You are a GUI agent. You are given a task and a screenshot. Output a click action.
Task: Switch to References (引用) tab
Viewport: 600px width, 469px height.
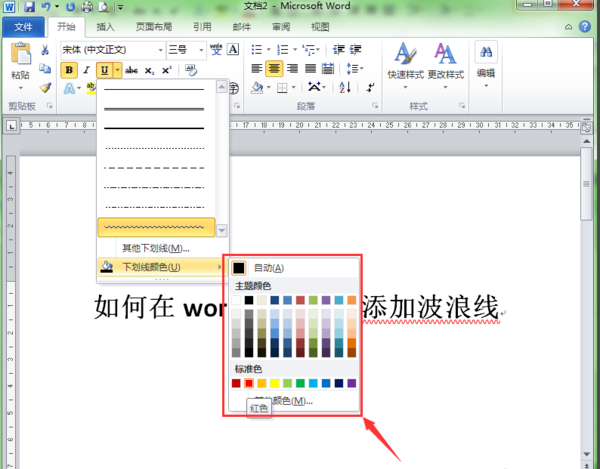(202, 27)
